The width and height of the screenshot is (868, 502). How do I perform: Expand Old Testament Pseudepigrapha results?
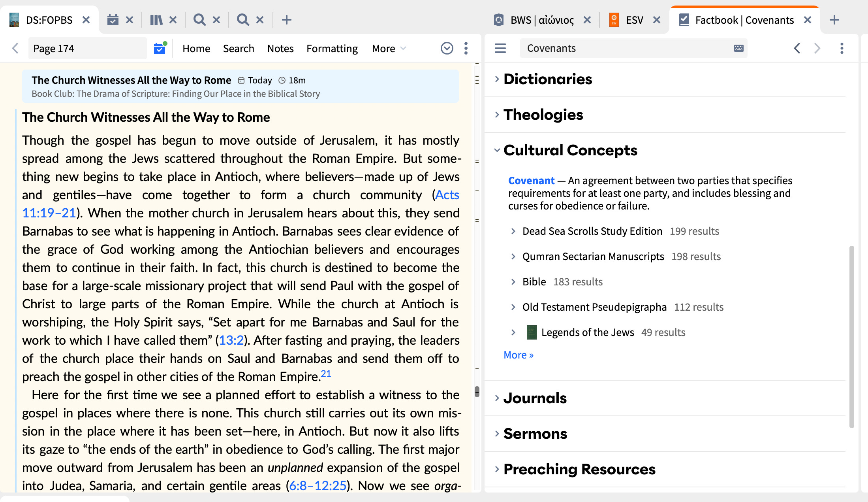[513, 307]
